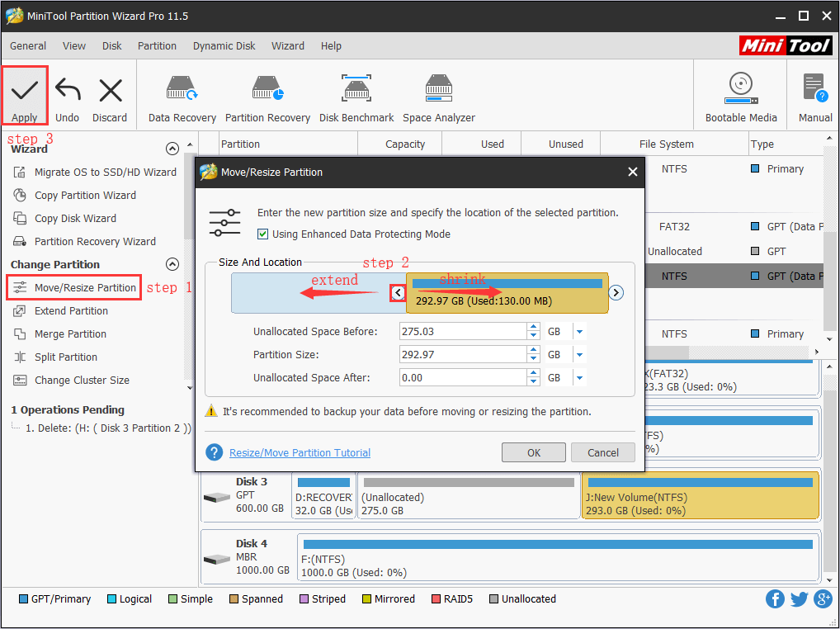Click the Unused column header
The image size is (840, 629).
tap(561, 144)
